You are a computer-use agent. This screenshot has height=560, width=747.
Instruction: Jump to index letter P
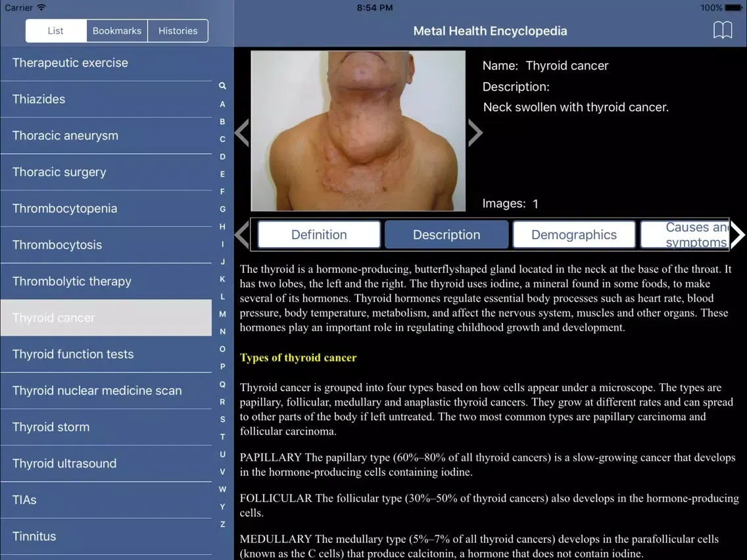coord(222,367)
